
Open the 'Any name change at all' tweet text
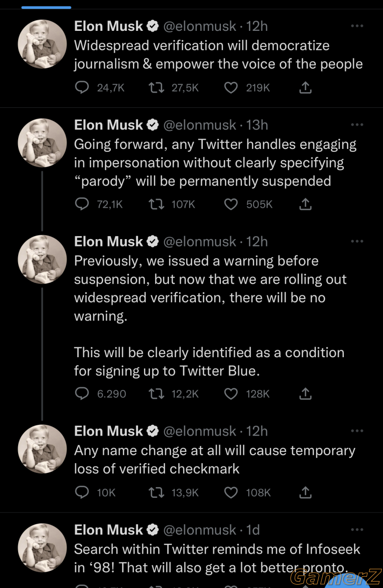coord(215,459)
